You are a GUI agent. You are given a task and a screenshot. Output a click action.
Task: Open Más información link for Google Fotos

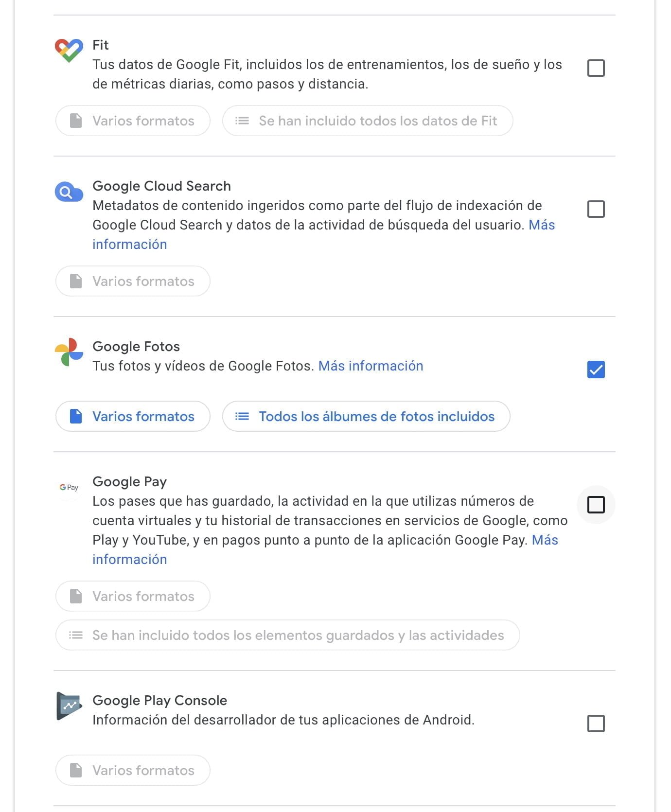tap(371, 366)
